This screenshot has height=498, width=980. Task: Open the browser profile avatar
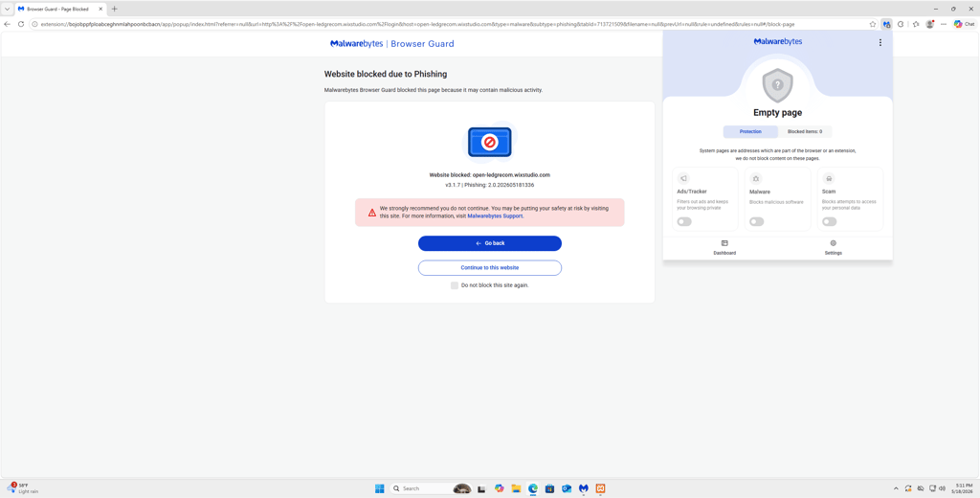pyautogui.click(x=930, y=24)
